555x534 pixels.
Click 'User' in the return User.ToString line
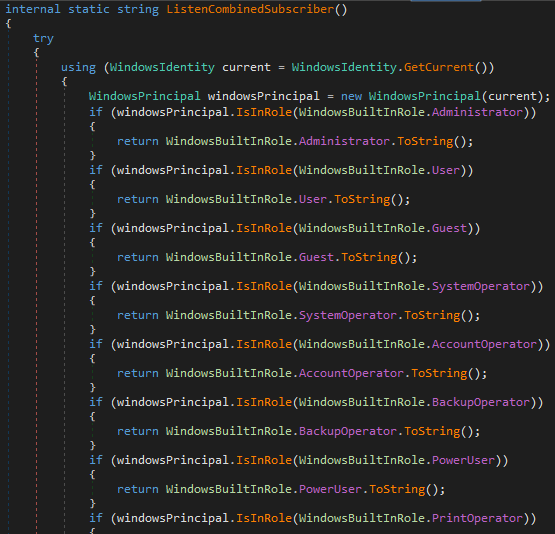(x=313, y=199)
